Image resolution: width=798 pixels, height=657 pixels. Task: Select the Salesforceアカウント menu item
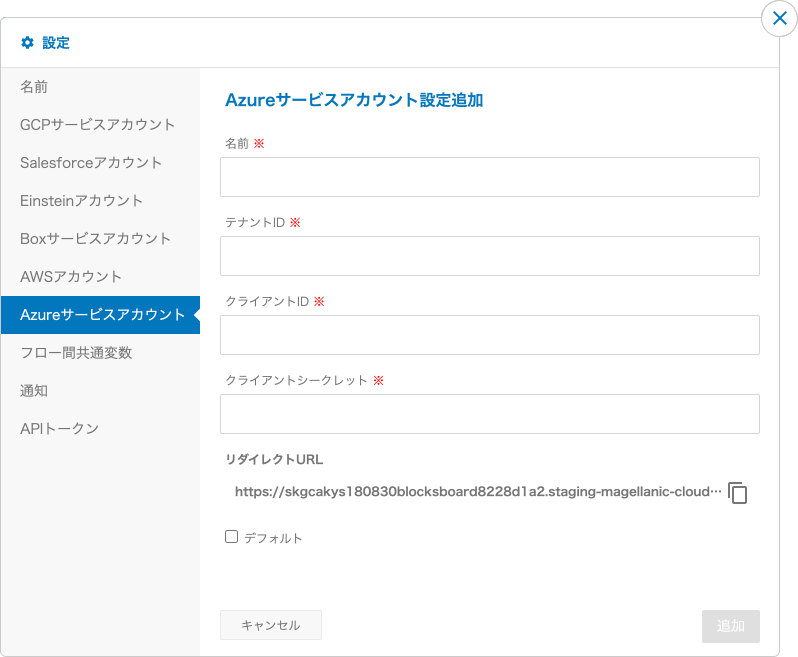(x=100, y=163)
